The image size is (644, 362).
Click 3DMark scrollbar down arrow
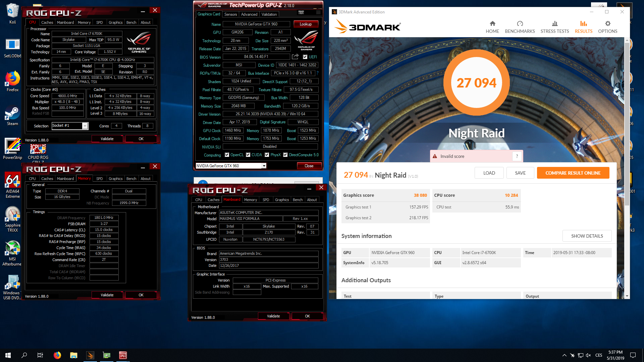coord(627,296)
